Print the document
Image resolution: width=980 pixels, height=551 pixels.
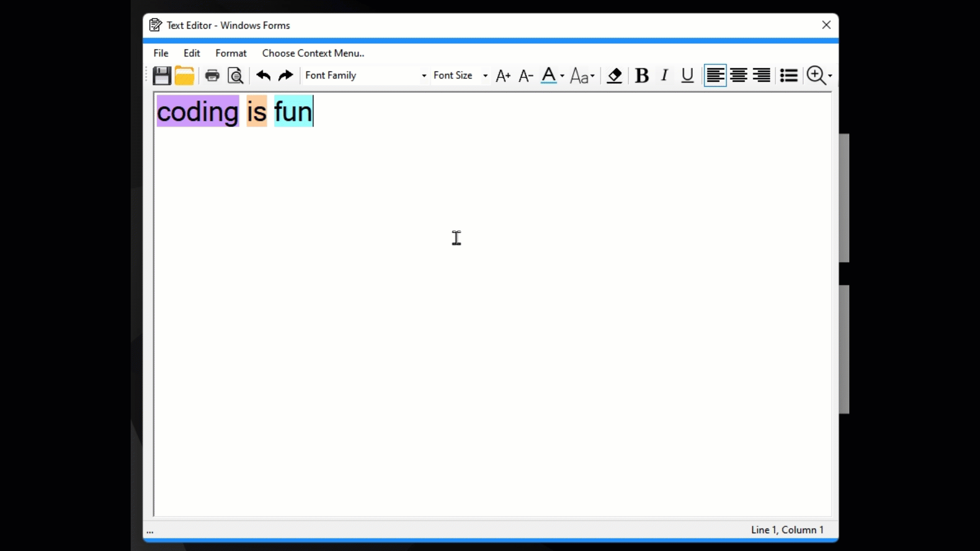[212, 76]
